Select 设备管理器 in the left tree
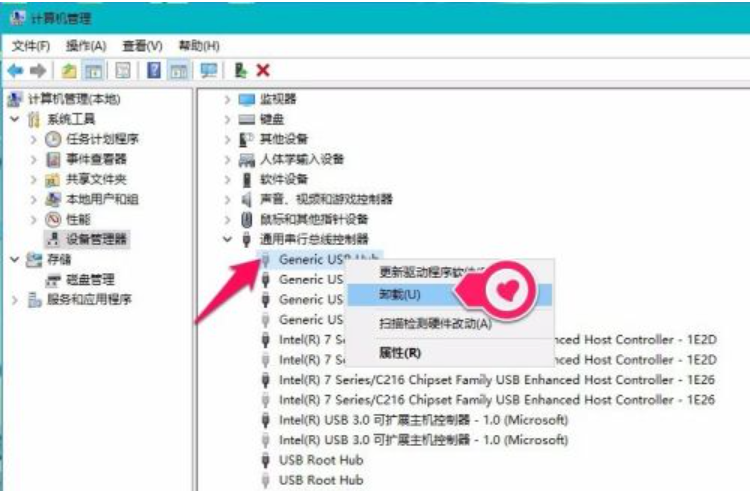754x491 pixels. [96, 239]
